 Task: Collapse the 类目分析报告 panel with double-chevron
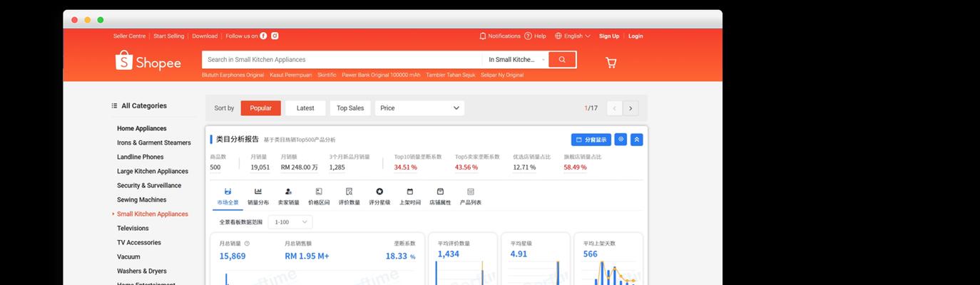(637, 140)
